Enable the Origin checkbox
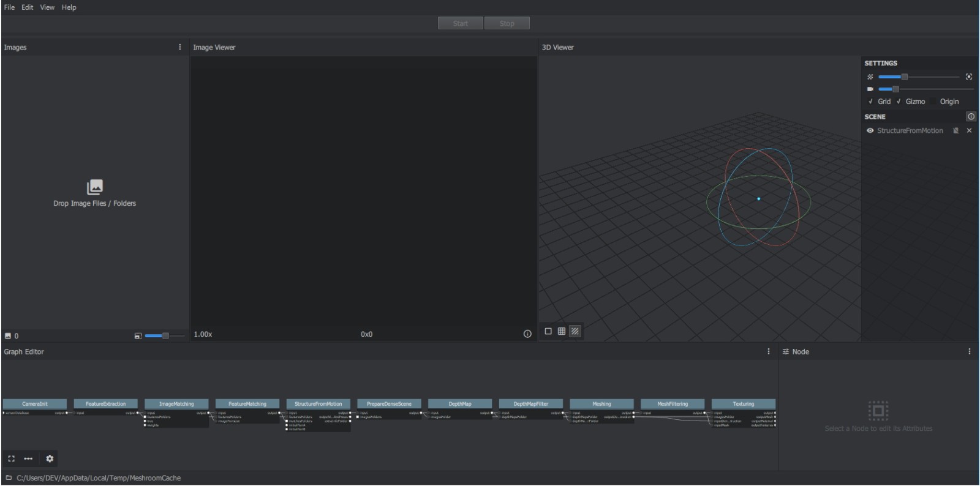Image resolution: width=980 pixels, height=486 pixels. 933,102
